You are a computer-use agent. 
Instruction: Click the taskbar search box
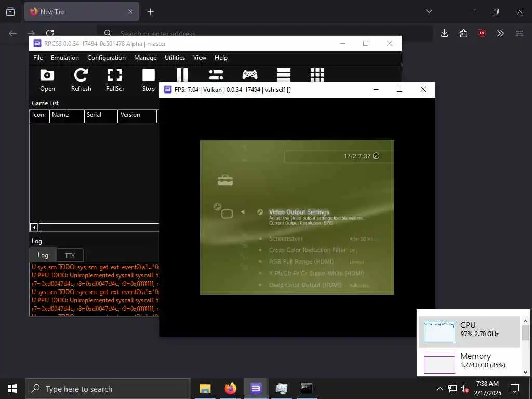point(108,389)
